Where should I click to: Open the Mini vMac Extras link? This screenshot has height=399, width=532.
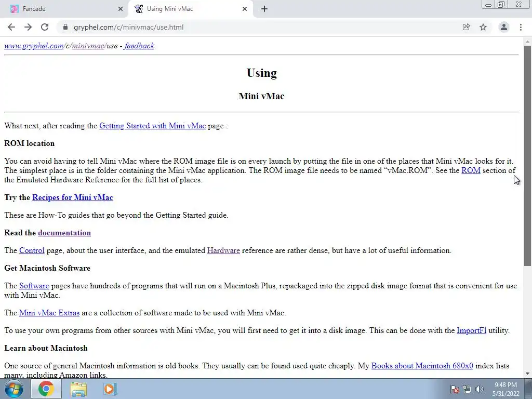click(x=49, y=313)
